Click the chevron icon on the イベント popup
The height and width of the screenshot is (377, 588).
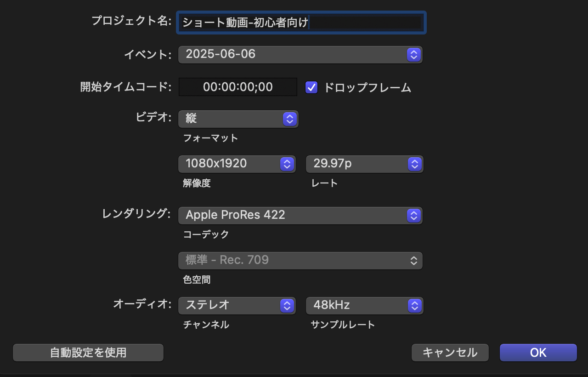coord(413,54)
